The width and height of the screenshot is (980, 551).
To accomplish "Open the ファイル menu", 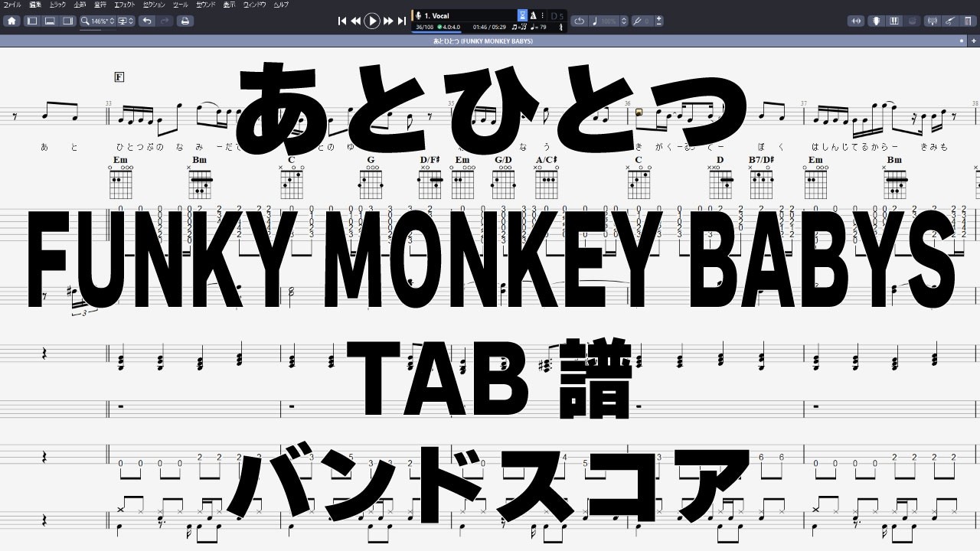I will coord(12,5).
